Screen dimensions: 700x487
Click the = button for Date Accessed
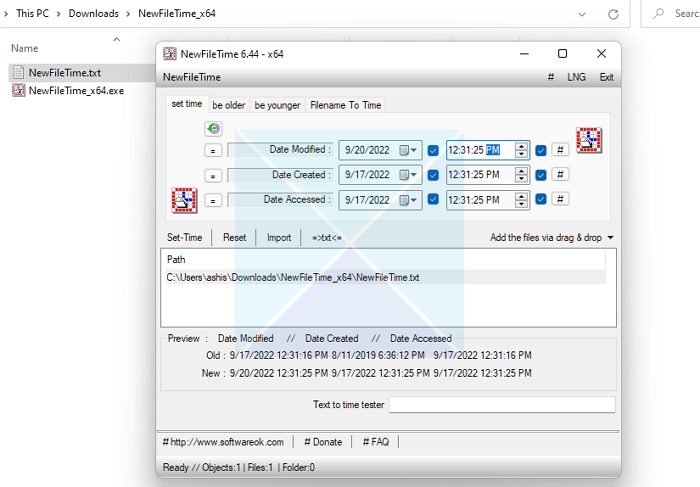point(213,200)
